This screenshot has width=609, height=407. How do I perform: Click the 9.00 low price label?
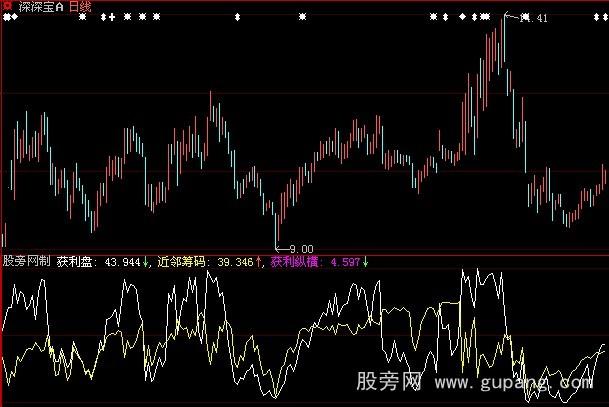click(300, 248)
